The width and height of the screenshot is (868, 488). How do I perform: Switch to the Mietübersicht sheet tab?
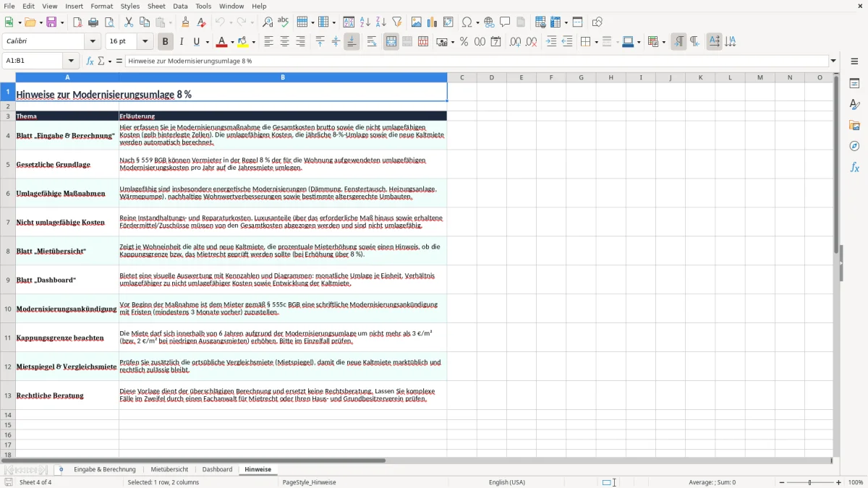(169, 469)
